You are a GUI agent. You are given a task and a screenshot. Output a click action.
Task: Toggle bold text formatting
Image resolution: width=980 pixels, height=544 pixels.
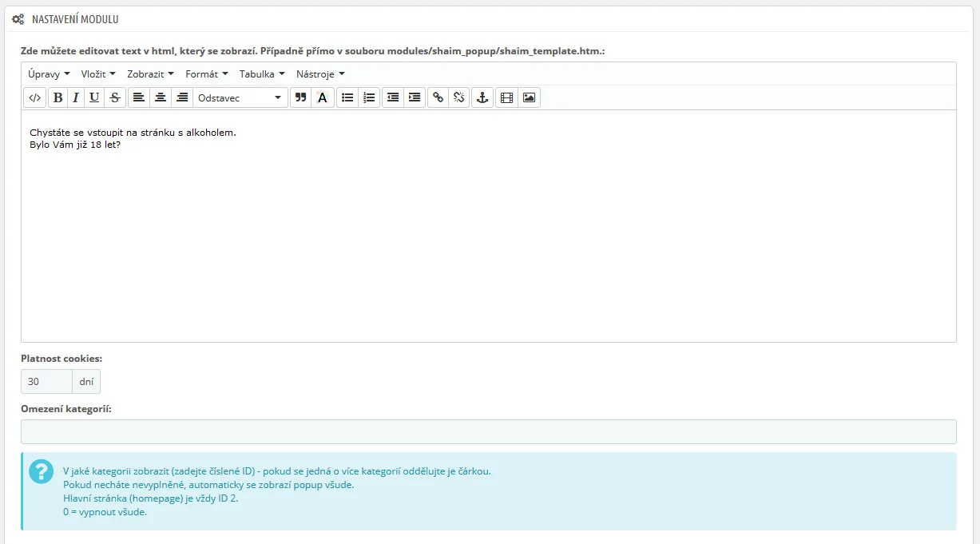(x=58, y=97)
